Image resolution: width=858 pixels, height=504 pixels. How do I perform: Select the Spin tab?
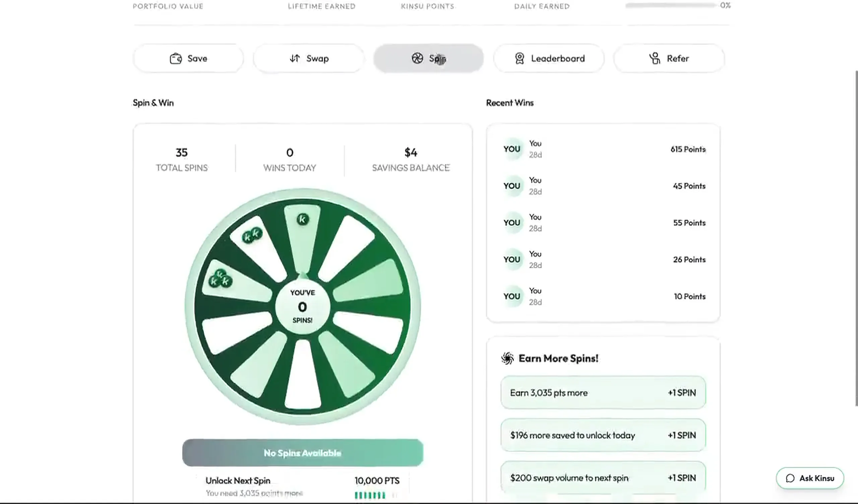[429, 58]
